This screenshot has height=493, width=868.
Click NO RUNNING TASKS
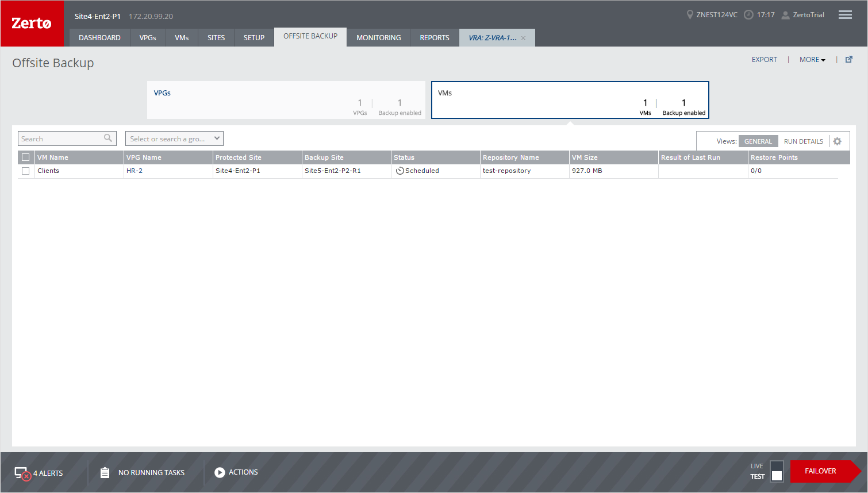tap(151, 473)
